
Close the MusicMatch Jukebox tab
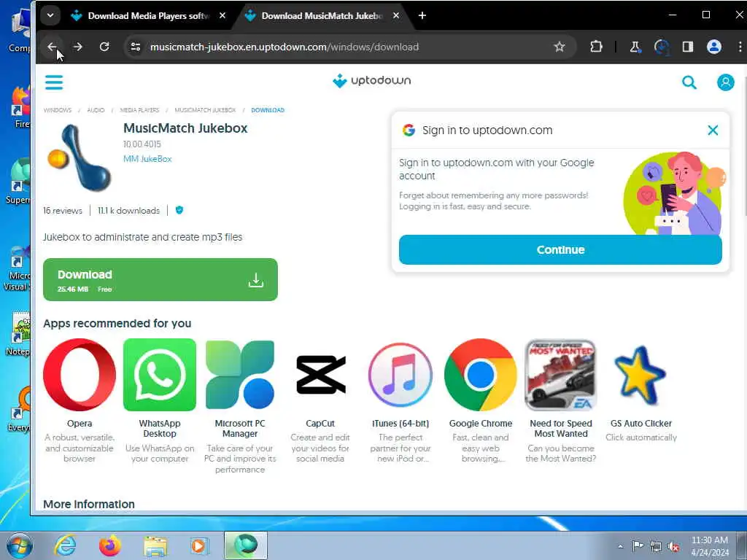[396, 16]
